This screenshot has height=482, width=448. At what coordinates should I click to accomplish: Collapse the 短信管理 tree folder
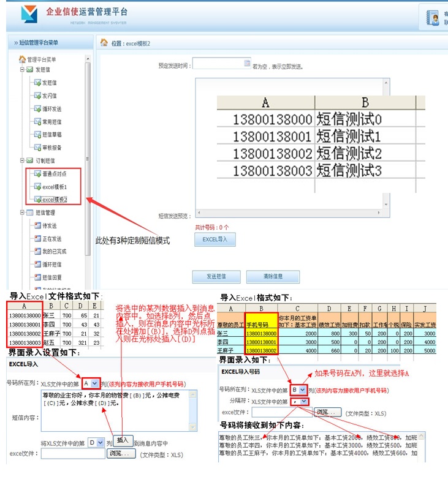pos(22,213)
